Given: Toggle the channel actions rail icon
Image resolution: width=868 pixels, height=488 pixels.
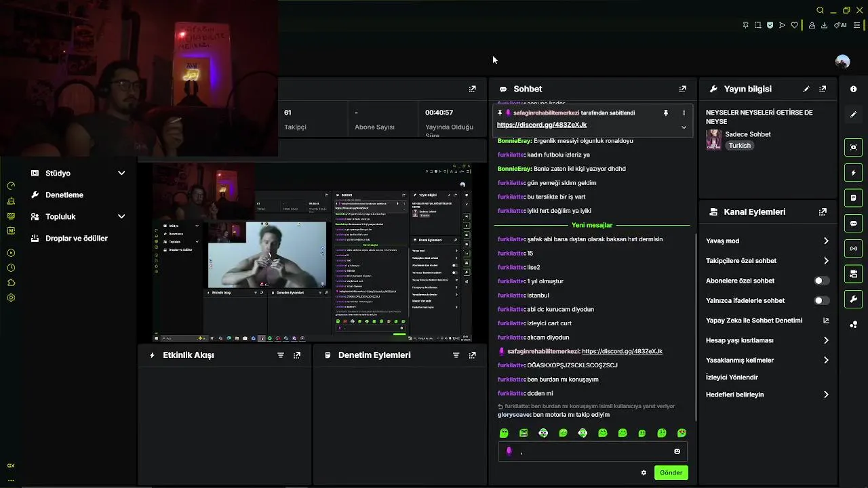Looking at the screenshot, I should tap(853, 274).
